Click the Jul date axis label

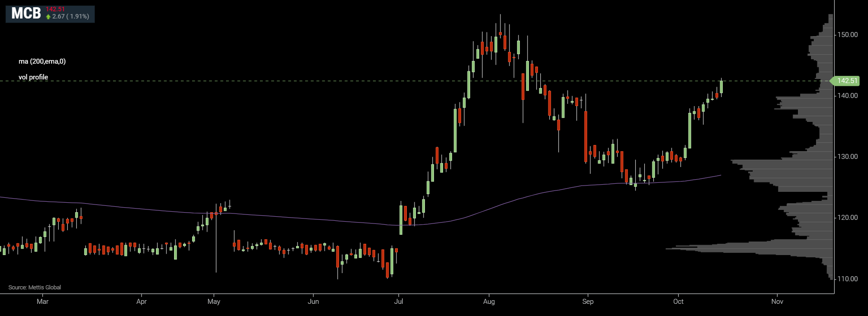click(399, 302)
